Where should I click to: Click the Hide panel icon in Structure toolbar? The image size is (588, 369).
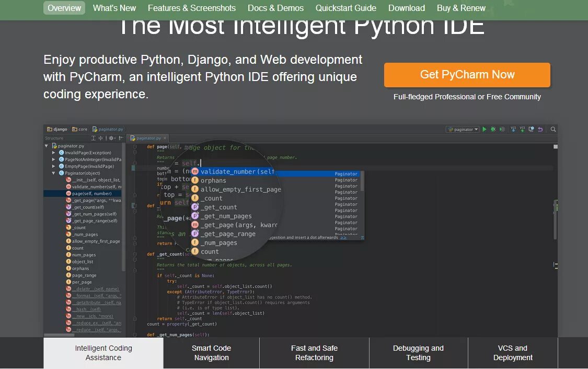click(x=121, y=138)
